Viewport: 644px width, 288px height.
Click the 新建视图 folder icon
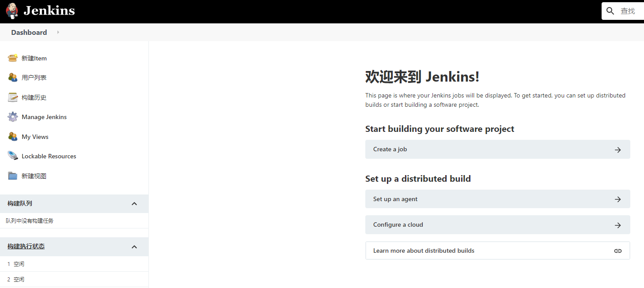pyautogui.click(x=13, y=176)
